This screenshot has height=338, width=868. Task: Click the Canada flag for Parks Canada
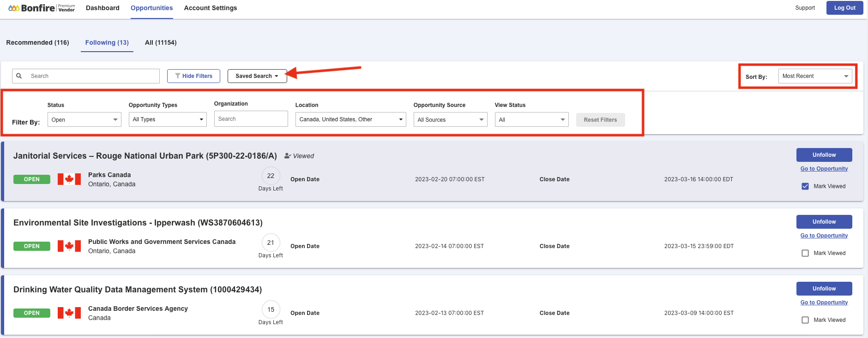pyautogui.click(x=69, y=179)
